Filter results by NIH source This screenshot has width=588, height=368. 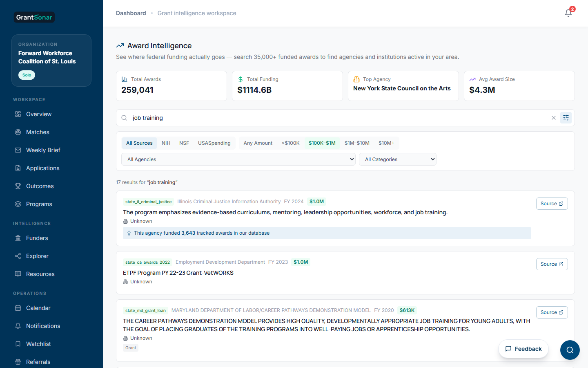[166, 143]
